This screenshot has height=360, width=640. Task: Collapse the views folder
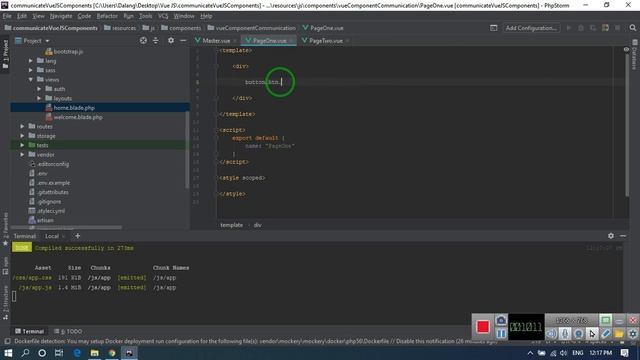[x=31, y=80]
